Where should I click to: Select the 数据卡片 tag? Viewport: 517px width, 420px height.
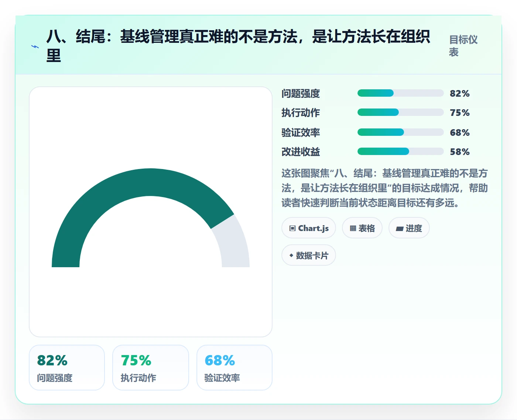coord(309,255)
